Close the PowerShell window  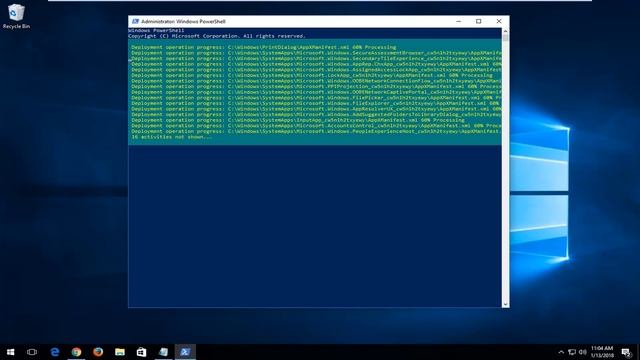[499, 21]
